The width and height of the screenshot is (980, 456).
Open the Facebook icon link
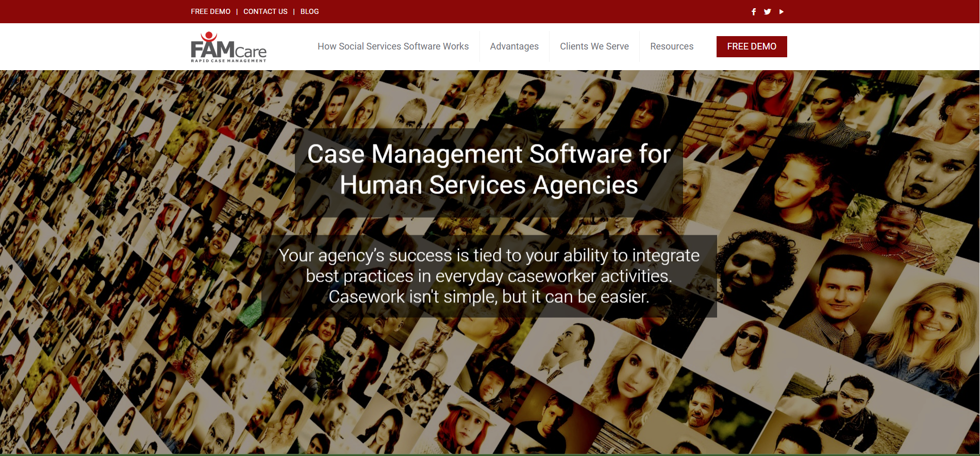pos(754,11)
